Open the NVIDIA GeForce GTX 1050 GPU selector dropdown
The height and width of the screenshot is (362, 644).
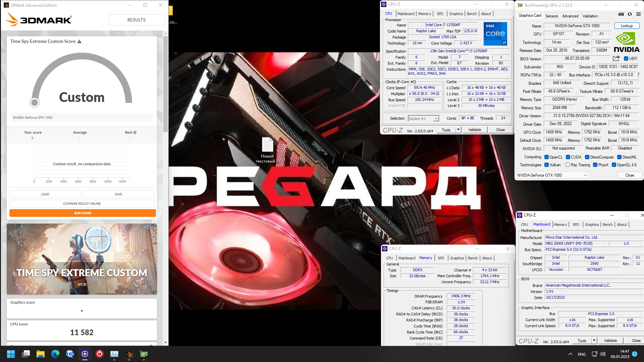coord(552,175)
